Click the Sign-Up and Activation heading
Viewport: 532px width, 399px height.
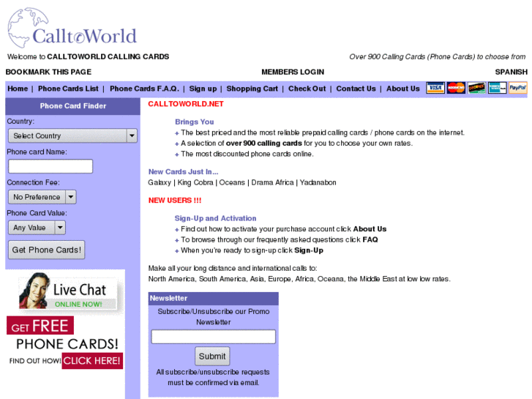215,218
